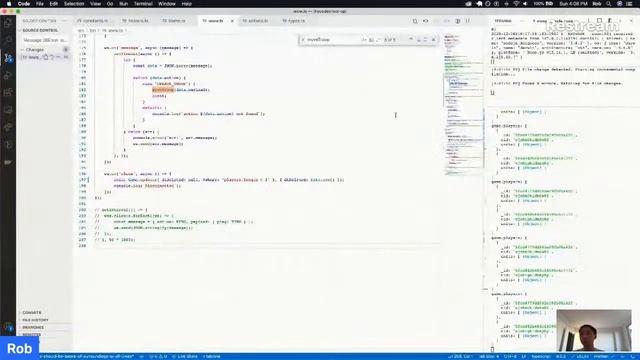Viewport: 640px width, 360px height.
Task: Click the activity bar icon above the bottom one
Action: tap(8, 145)
